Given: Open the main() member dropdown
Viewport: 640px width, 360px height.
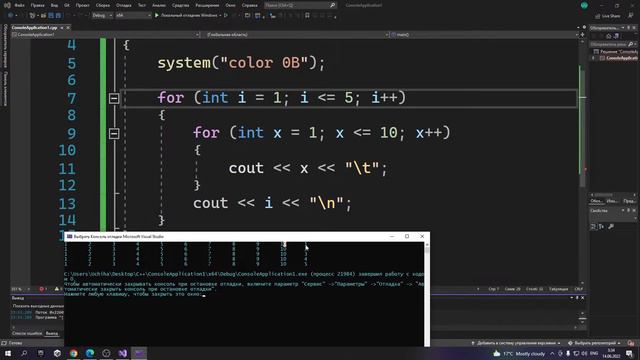Looking at the screenshot, I should (484, 35).
